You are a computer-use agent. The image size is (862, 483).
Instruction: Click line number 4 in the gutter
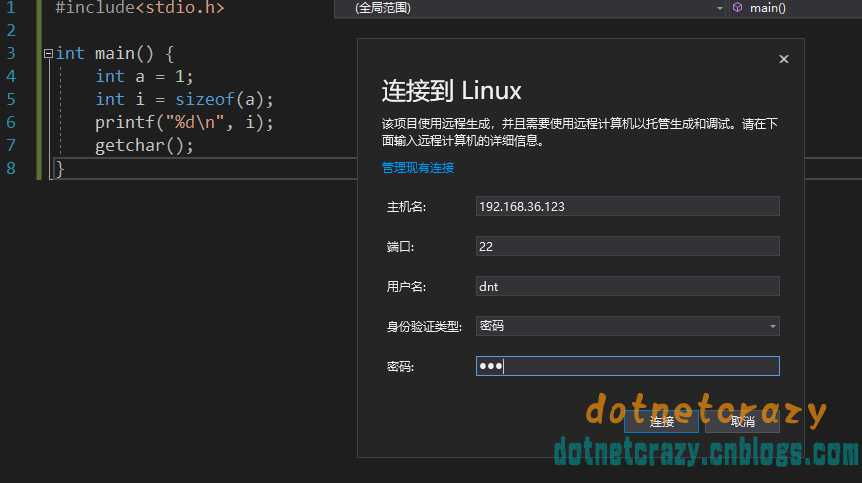coord(11,76)
